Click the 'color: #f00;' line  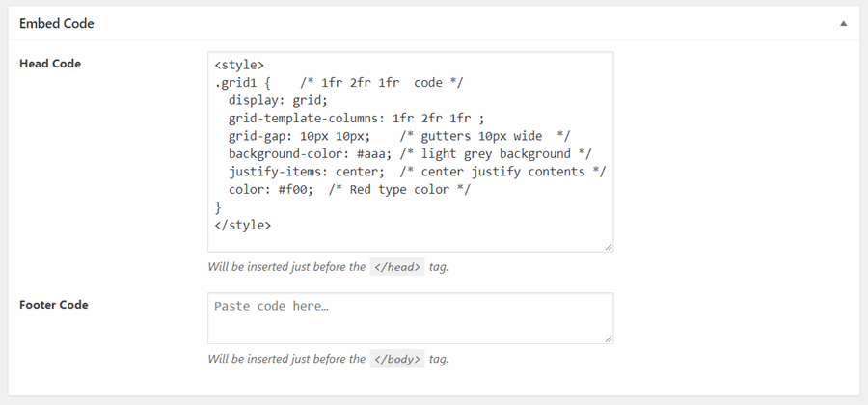click(x=349, y=189)
